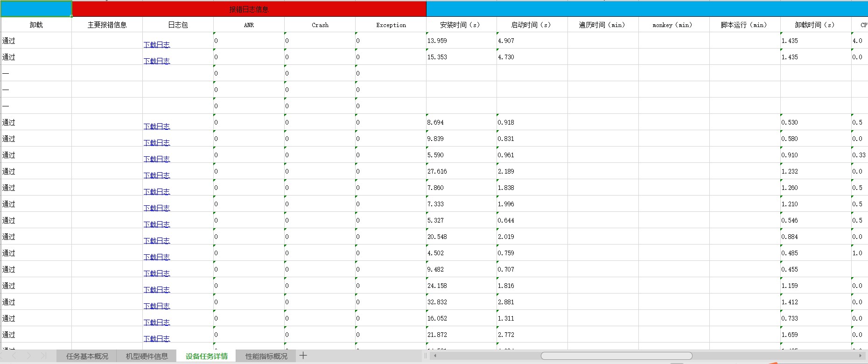Select the Exception header cell

coord(391,25)
